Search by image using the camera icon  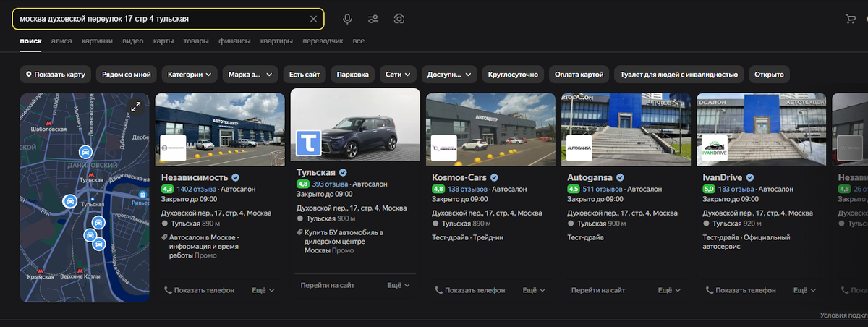click(x=399, y=19)
